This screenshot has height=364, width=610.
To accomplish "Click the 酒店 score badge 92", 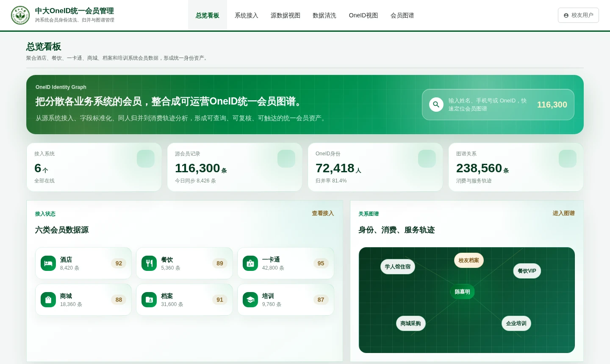I will tap(119, 263).
